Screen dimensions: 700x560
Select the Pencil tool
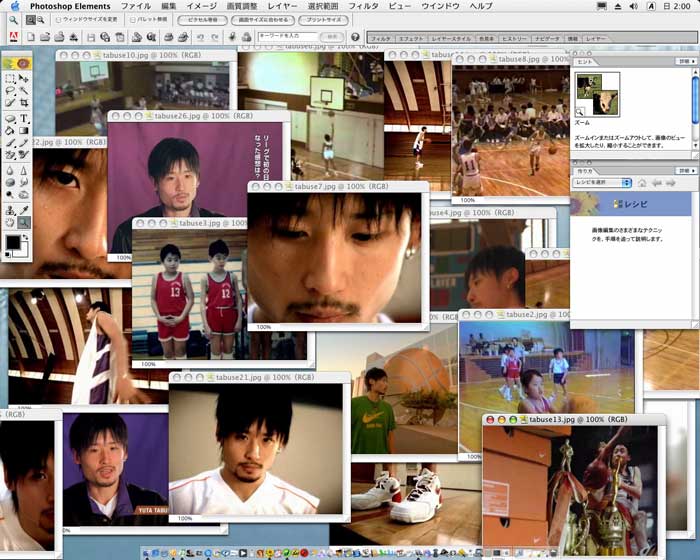[x=24, y=143]
